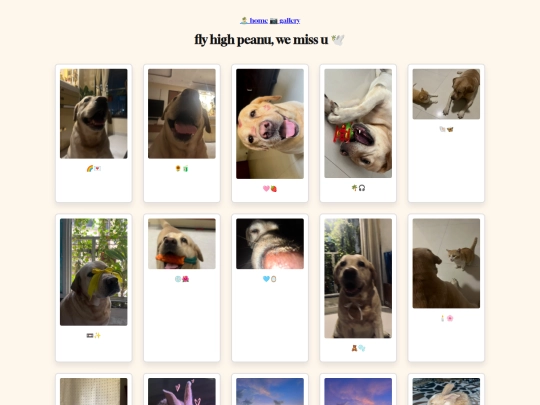This screenshot has height=405, width=540.
Task: Open the photo of the cat facing the dog's back
Action: (x=446, y=263)
